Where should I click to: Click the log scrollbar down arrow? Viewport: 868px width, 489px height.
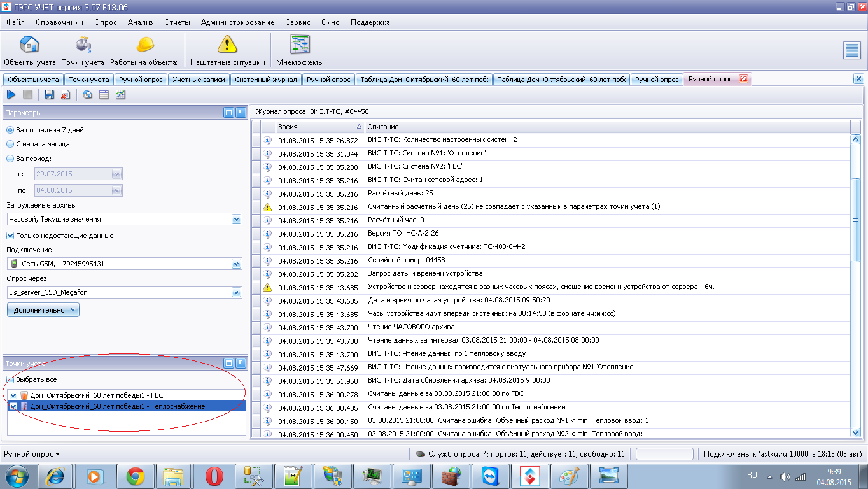[856, 433]
